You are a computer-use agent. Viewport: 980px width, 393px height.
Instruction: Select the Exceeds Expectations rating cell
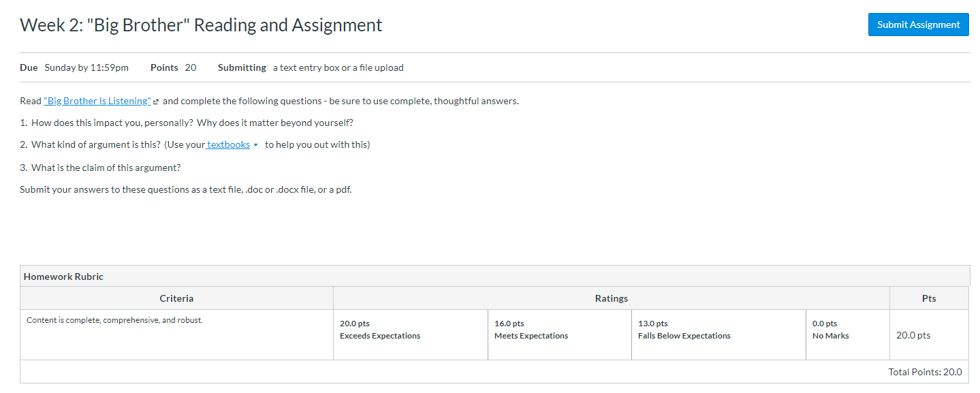click(x=411, y=334)
